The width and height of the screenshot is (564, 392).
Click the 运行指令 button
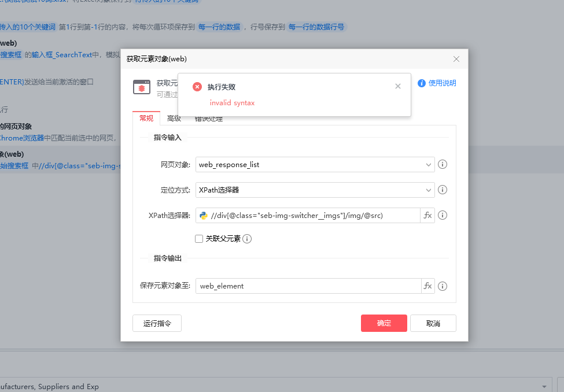pos(157,323)
